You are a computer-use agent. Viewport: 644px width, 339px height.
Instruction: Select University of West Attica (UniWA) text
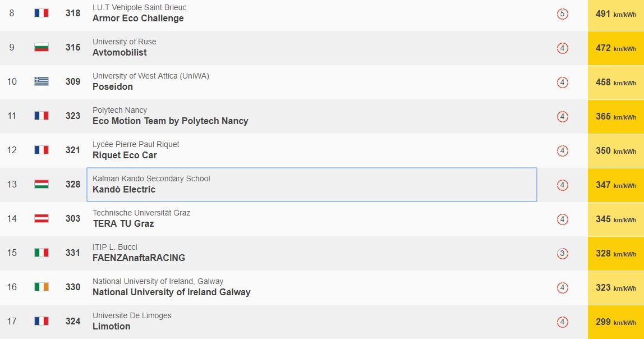(x=151, y=76)
